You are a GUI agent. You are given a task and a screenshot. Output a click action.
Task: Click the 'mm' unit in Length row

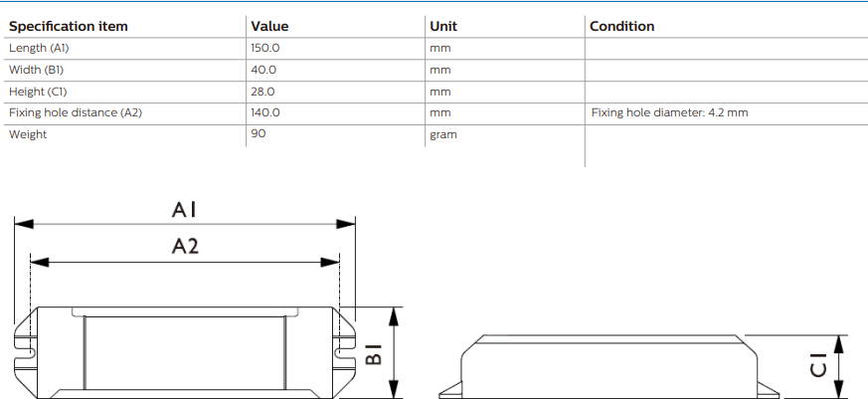click(x=440, y=49)
